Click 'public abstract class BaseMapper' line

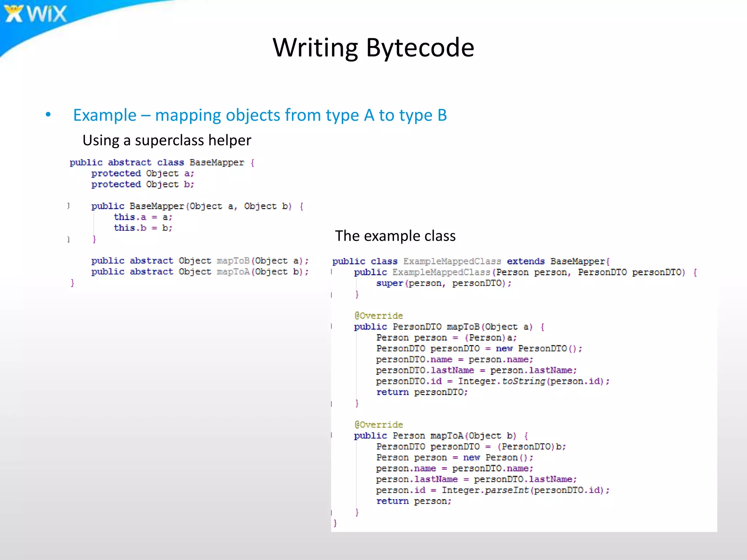pyautogui.click(x=162, y=163)
